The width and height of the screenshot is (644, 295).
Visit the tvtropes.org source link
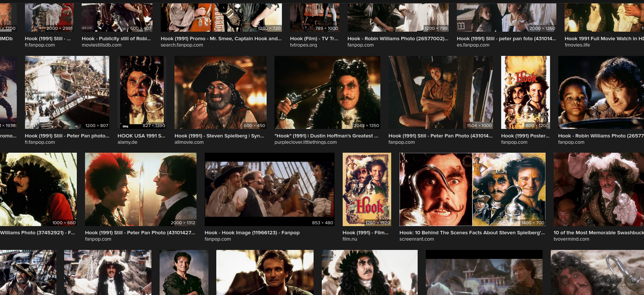coord(304,45)
